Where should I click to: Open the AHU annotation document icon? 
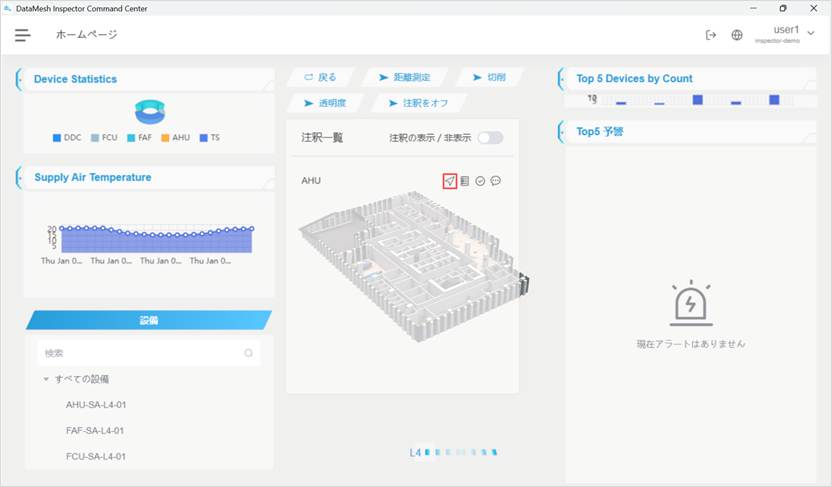465,181
